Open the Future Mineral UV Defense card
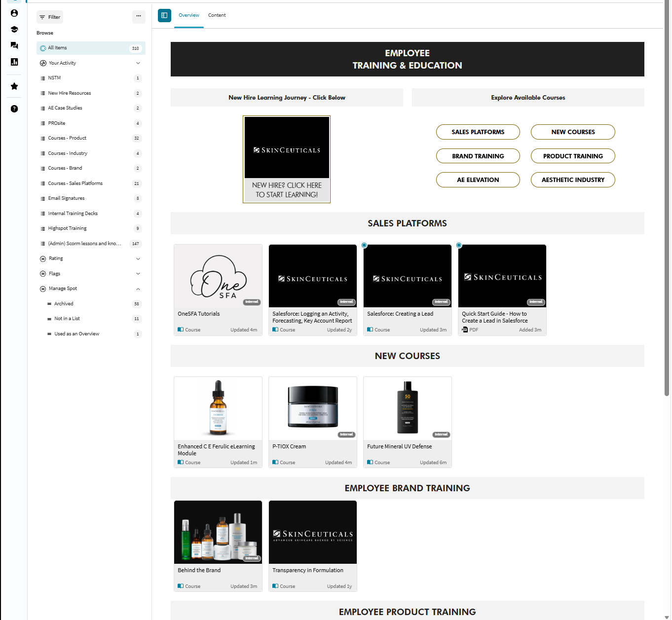672x620 pixels. coord(408,422)
